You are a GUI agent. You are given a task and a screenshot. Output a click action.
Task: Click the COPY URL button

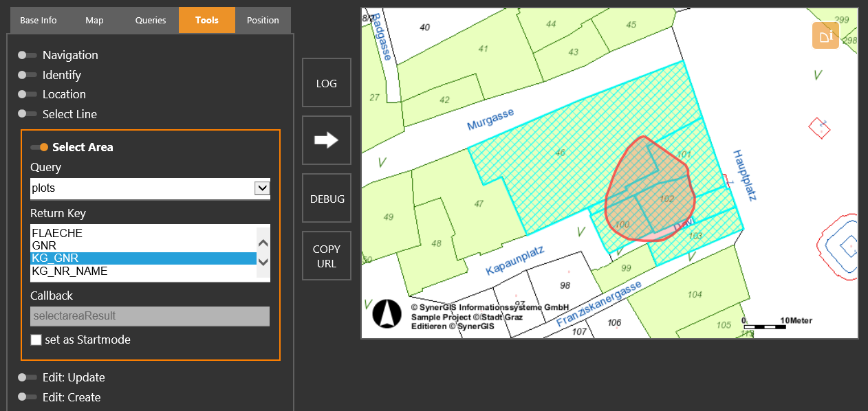326,255
